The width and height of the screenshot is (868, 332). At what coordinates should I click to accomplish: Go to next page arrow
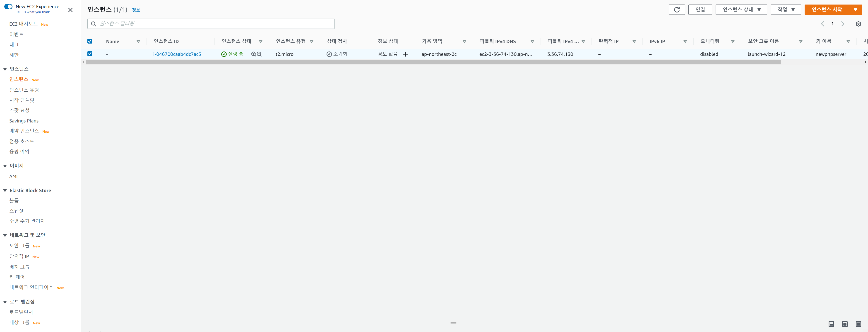click(843, 24)
